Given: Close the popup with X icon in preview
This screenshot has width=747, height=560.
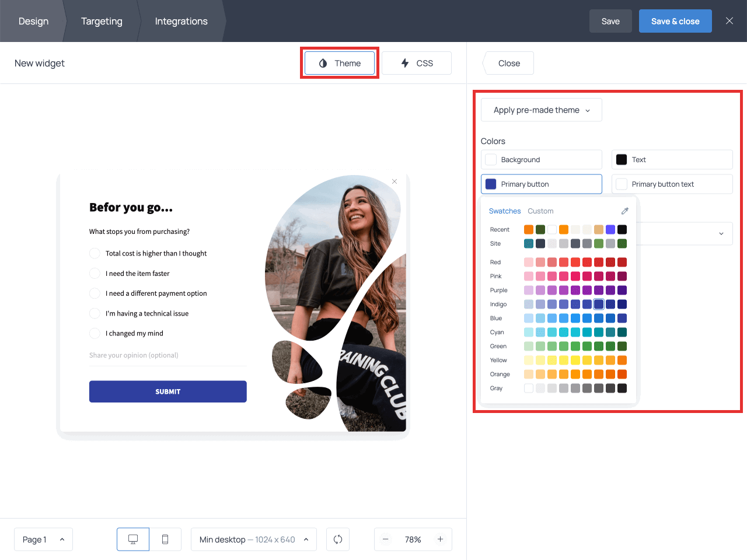Looking at the screenshot, I should (395, 181).
